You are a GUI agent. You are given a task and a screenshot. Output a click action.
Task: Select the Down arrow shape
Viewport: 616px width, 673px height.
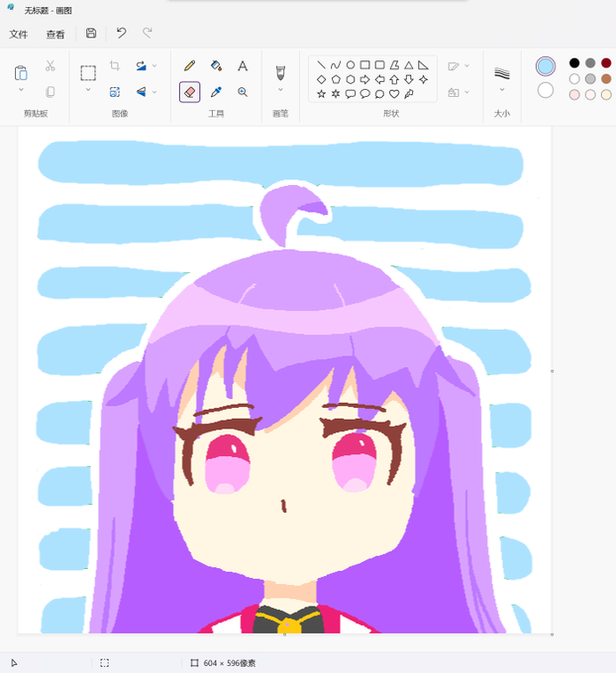tap(409, 79)
